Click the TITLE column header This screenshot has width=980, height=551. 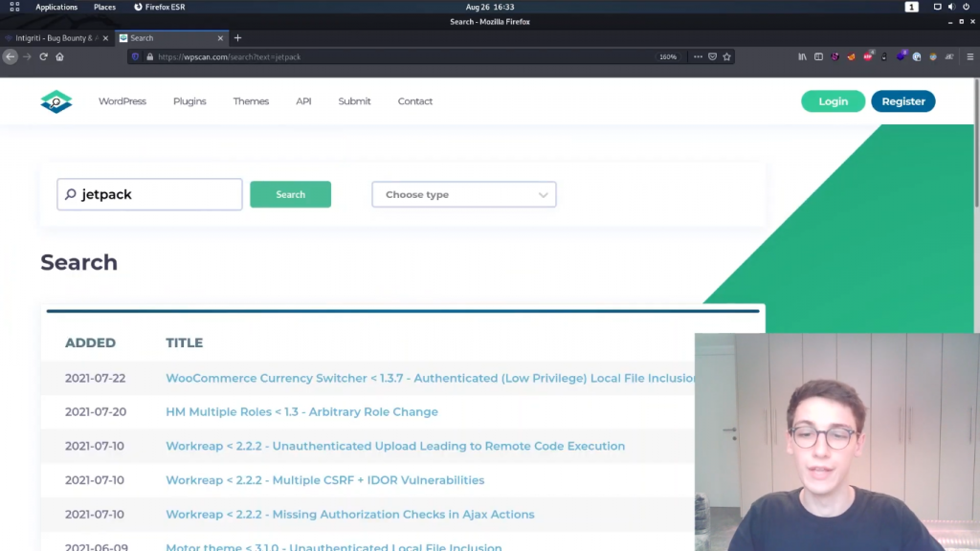click(185, 342)
